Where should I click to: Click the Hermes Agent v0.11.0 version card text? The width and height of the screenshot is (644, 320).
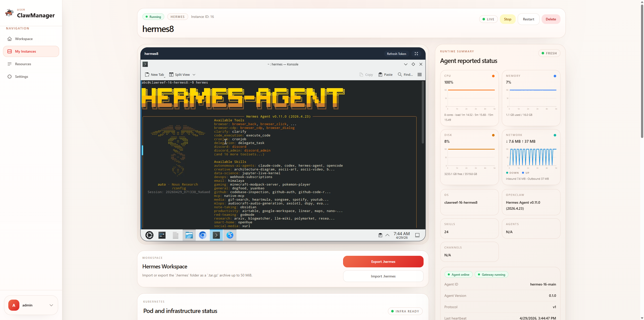coord(523,205)
